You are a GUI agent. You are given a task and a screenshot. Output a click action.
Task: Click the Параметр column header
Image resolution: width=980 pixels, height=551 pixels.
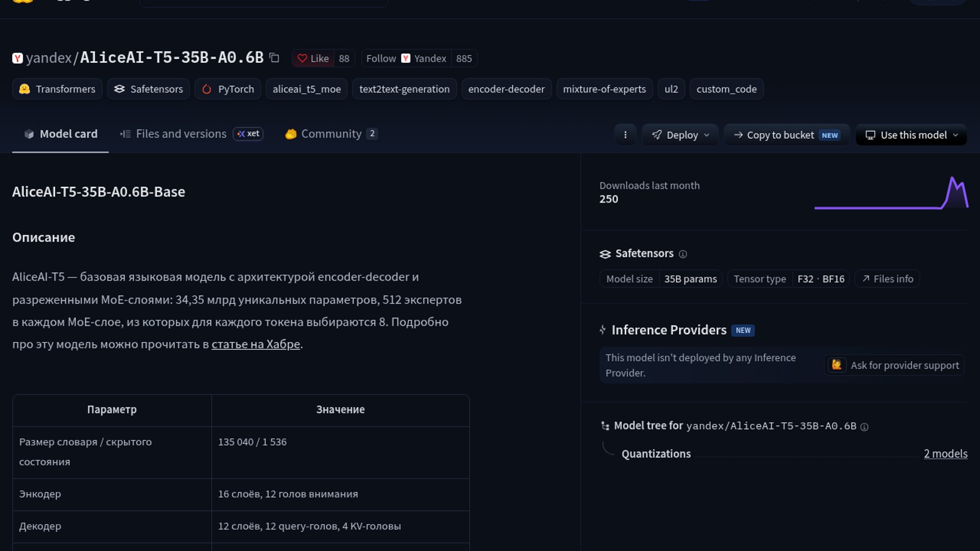pos(112,409)
